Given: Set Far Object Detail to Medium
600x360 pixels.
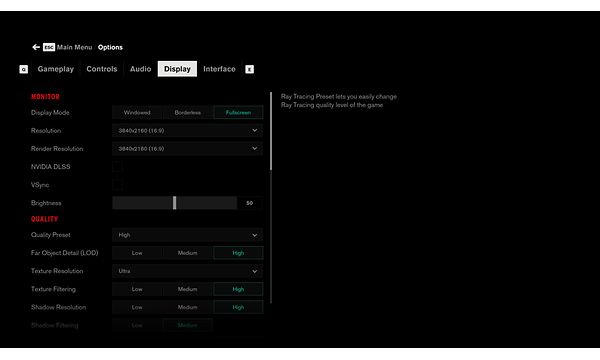Looking at the screenshot, I should click(x=188, y=253).
